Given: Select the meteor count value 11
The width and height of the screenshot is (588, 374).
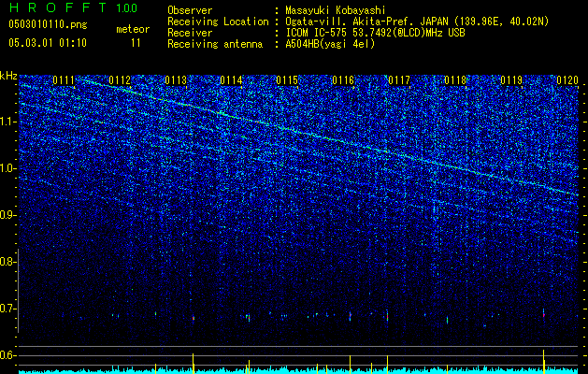Looking at the screenshot, I should click(136, 43).
